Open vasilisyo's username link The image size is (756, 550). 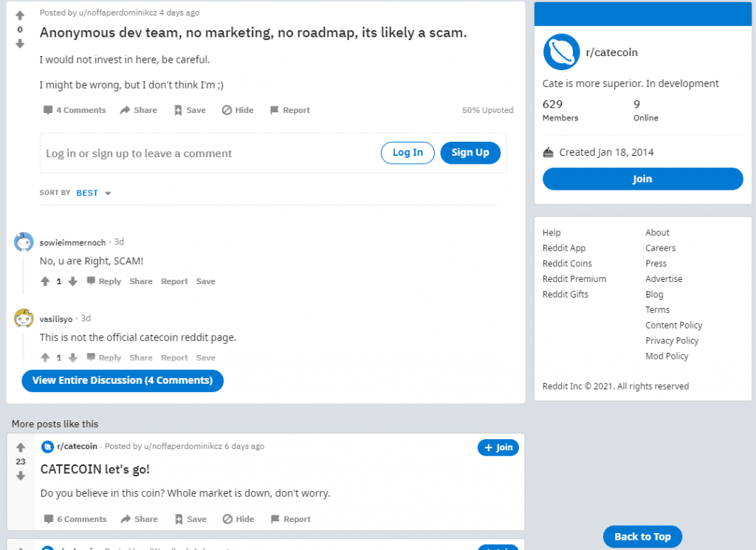tap(56, 319)
